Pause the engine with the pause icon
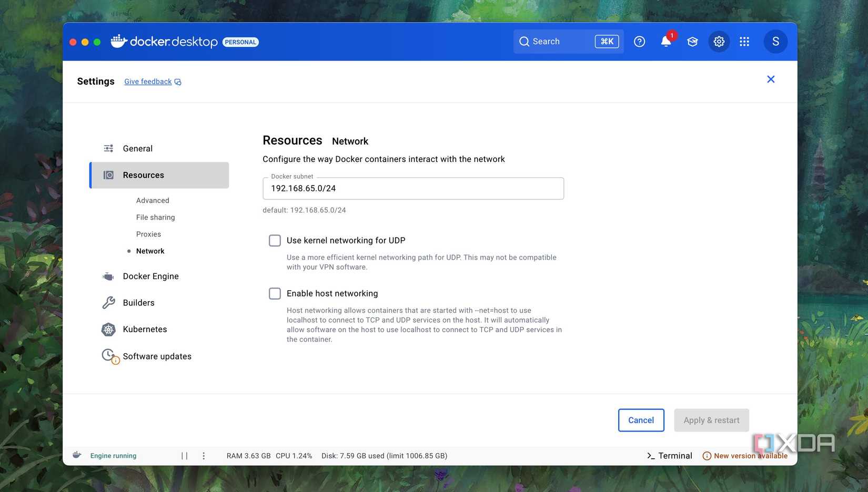The width and height of the screenshot is (868, 492). click(x=185, y=456)
